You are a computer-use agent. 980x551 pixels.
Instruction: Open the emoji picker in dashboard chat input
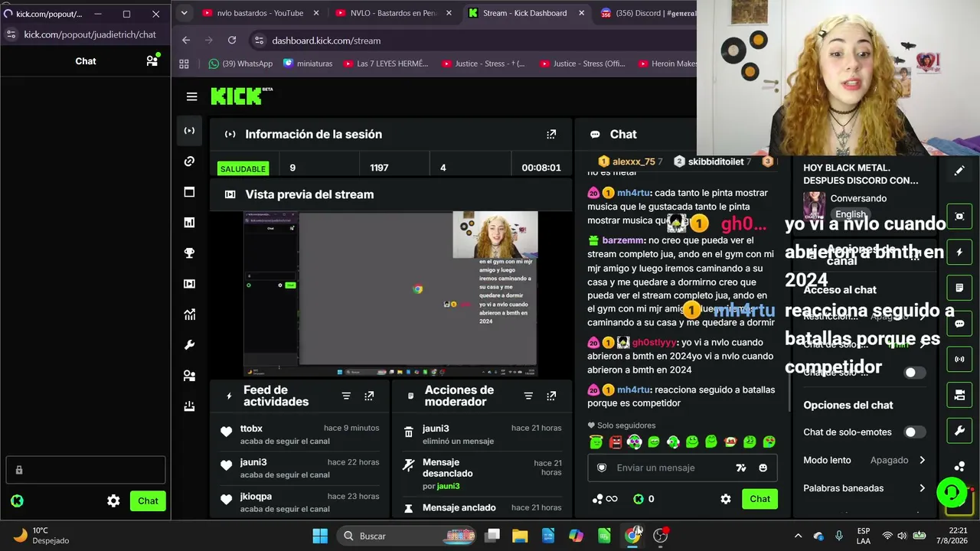tap(763, 468)
